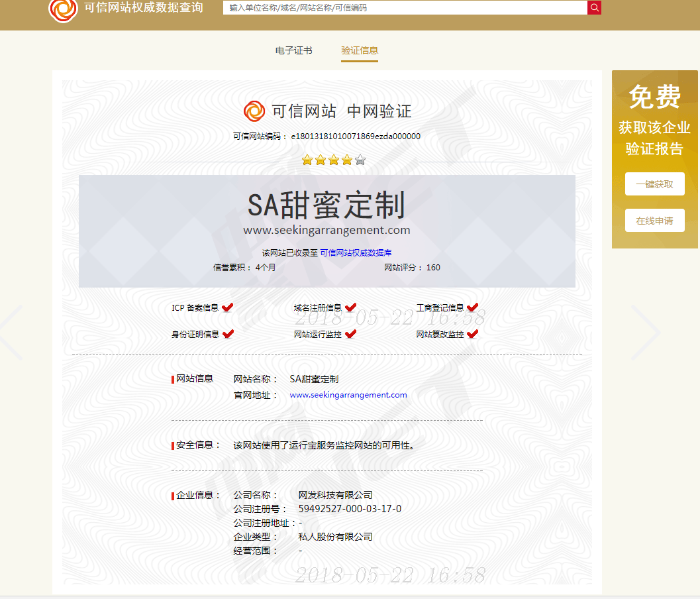Click the red check next to 工商登记信息
This screenshot has height=599, width=700.
(x=473, y=307)
